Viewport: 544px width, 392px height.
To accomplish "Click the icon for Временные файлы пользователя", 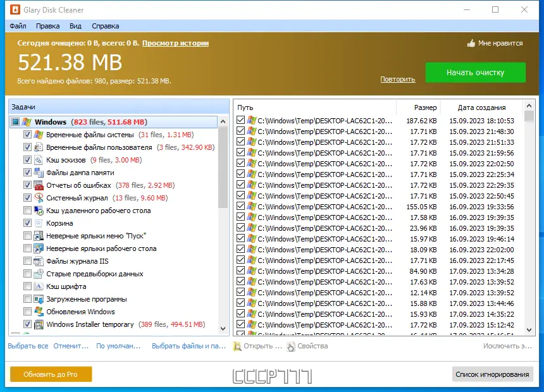I will [x=39, y=147].
